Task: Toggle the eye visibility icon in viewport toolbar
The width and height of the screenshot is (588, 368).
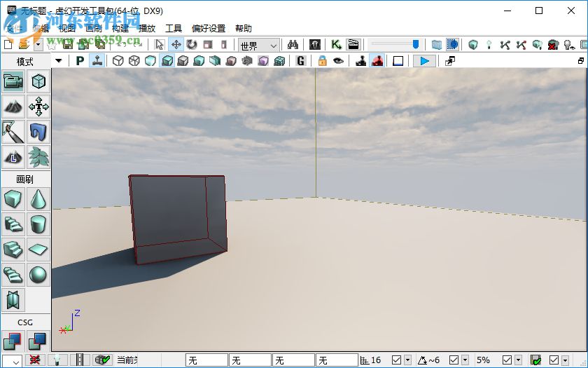Action: 339,61
